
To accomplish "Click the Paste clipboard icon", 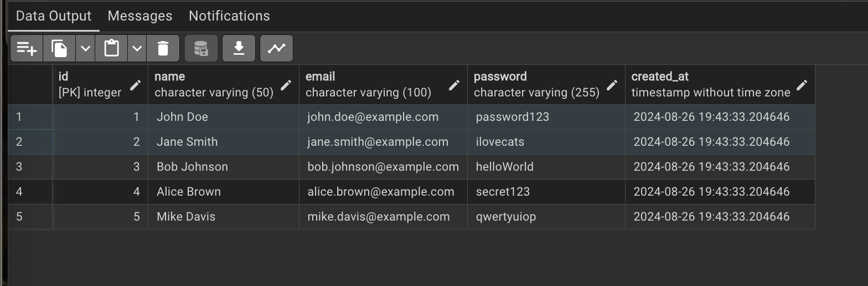I will pos(111,48).
